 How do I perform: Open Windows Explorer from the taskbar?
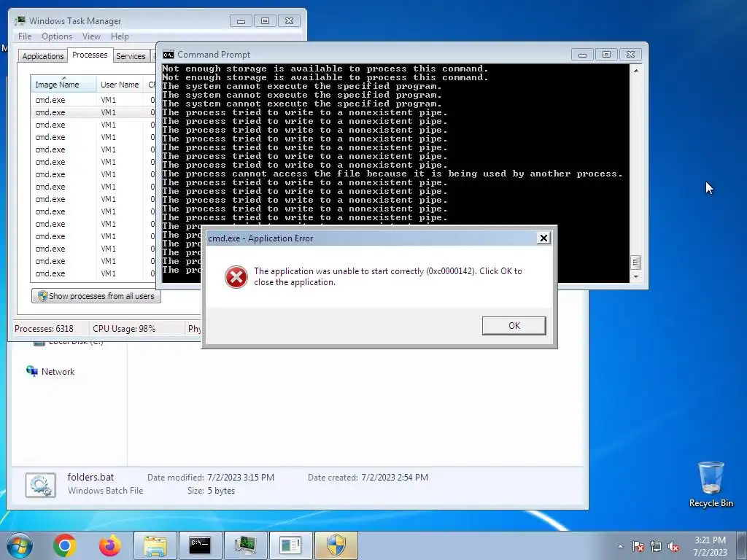click(155, 545)
